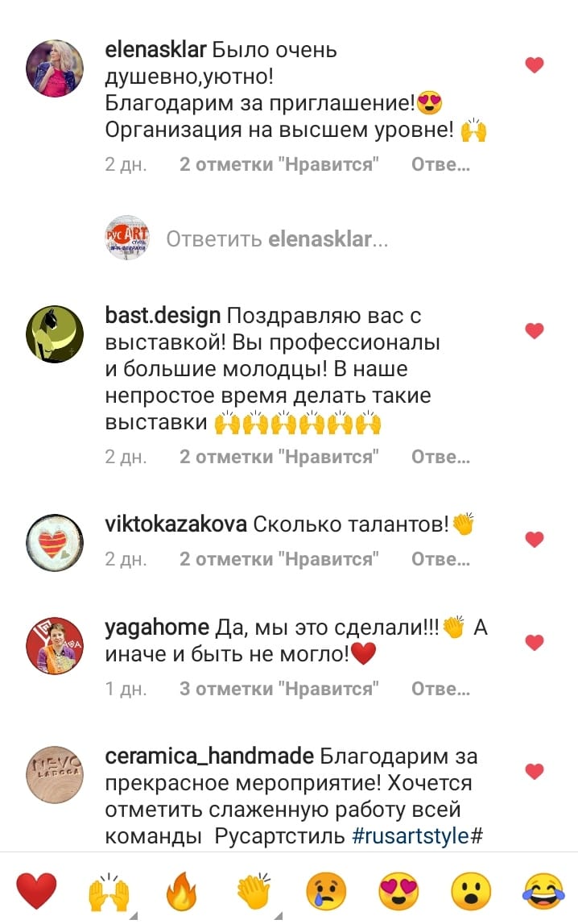578x924 pixels.
Task: Toggle like on bast.design's comment
Action: (535, 331)
